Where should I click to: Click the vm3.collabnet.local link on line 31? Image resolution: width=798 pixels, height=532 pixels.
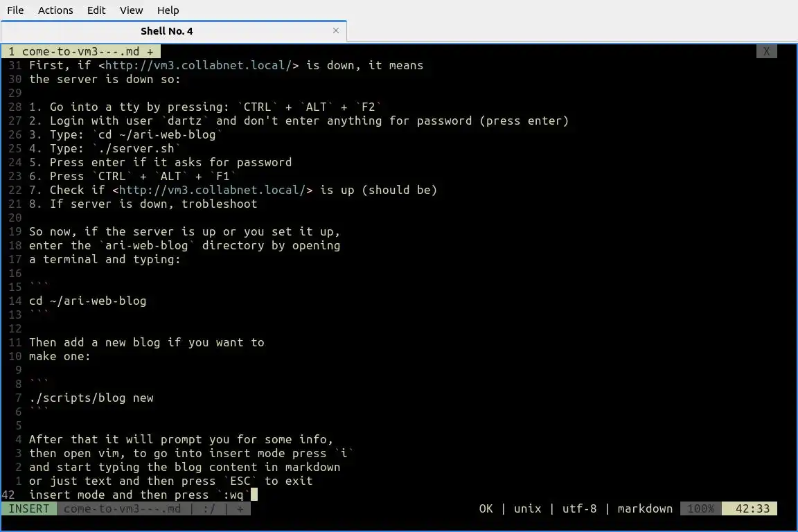(x=199, y=65)
